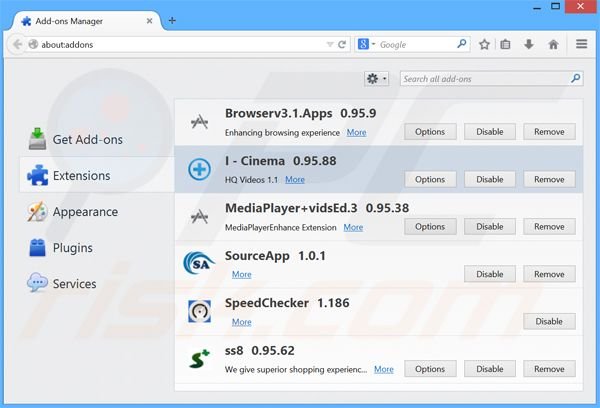Viewport: 600px width, 408px height.
Task: Maximize the Firefox window
Action: pos(556,6)
